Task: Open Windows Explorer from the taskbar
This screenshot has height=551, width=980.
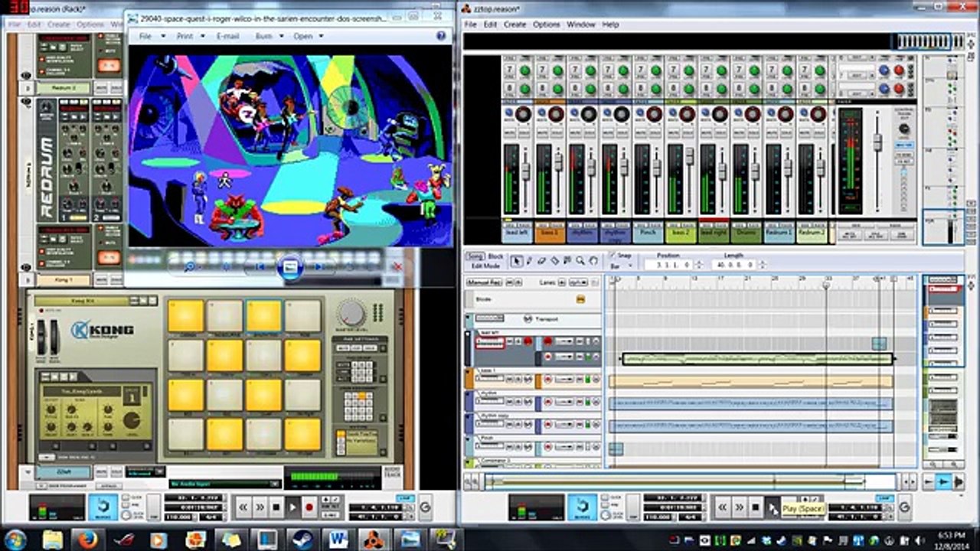Action: [52, 540]
